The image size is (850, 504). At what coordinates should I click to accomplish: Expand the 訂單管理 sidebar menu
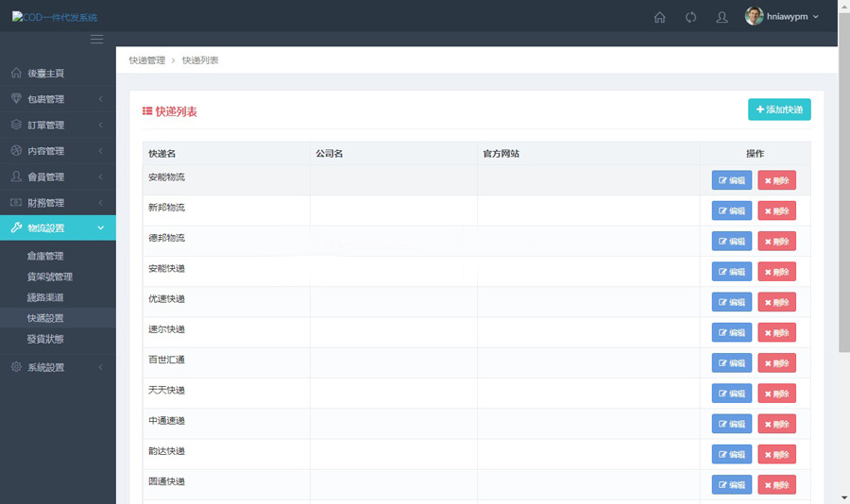(x=57, y=126)
